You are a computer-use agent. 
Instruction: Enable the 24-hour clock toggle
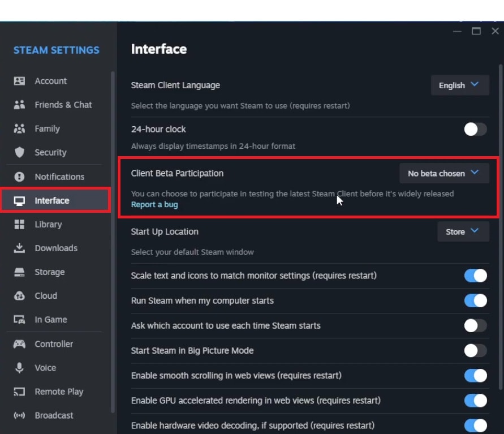click(x=475, y=129)
